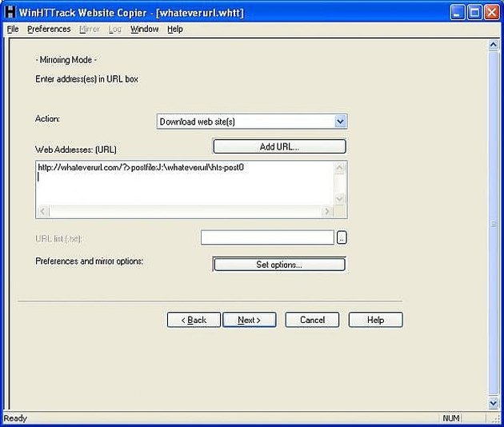Click the Help button at bottom
The width and height of the screenshot is (504, 427).
tap(375, 320)
